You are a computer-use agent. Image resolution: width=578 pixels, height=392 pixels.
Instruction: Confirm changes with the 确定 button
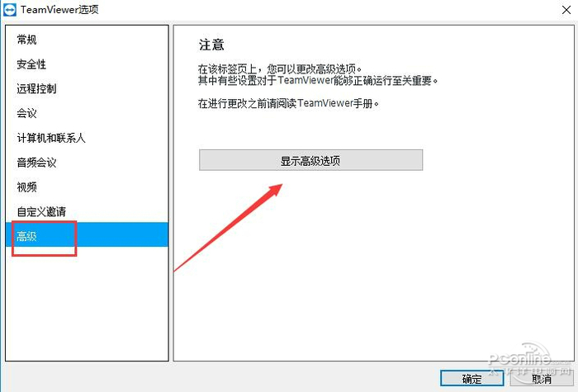(x=471, y=378)
